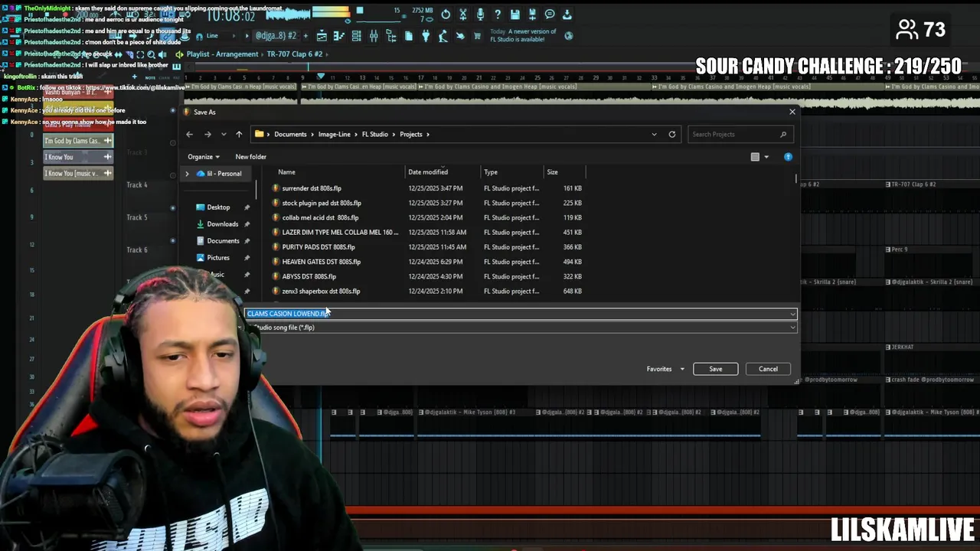Click the change view layout icon
Screen dimensions: 980x551
[x=755, y=157]
